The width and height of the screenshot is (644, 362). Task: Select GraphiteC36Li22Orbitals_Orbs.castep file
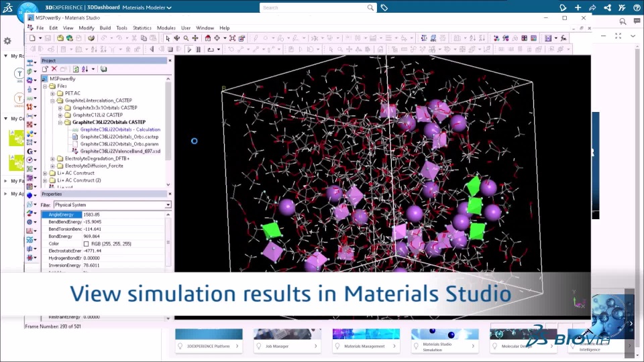coord(119,137)
